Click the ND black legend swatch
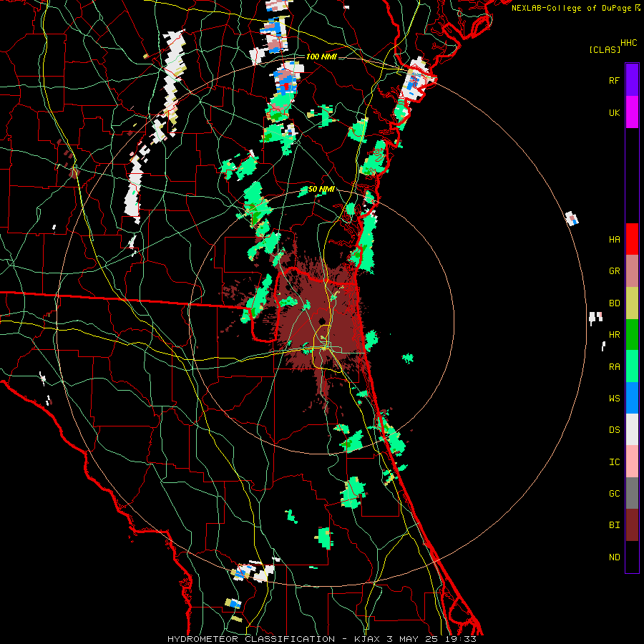Image resolution: width=644 pixels, height=644 pixels. pos(632,557)
